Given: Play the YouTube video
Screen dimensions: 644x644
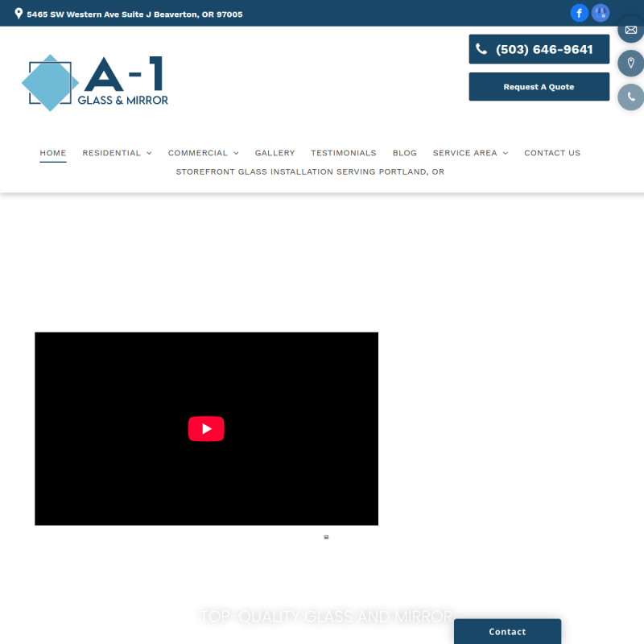Looking at the screenshot, I should [x=206, y=429].
